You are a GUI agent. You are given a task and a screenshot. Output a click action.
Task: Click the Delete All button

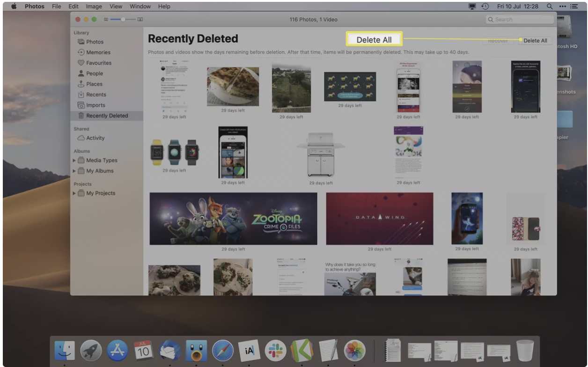click(535, 41)
